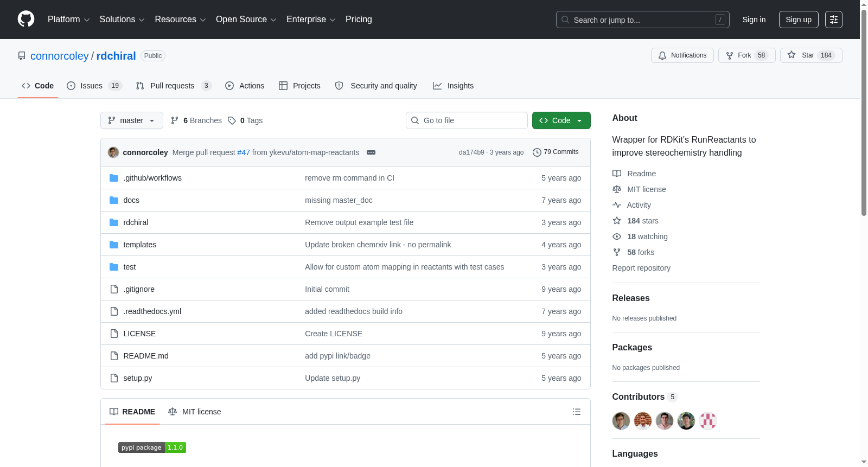The image size is (868, 467).
Task: Click the setup.py file icon
Action: [x=114, y=378]
